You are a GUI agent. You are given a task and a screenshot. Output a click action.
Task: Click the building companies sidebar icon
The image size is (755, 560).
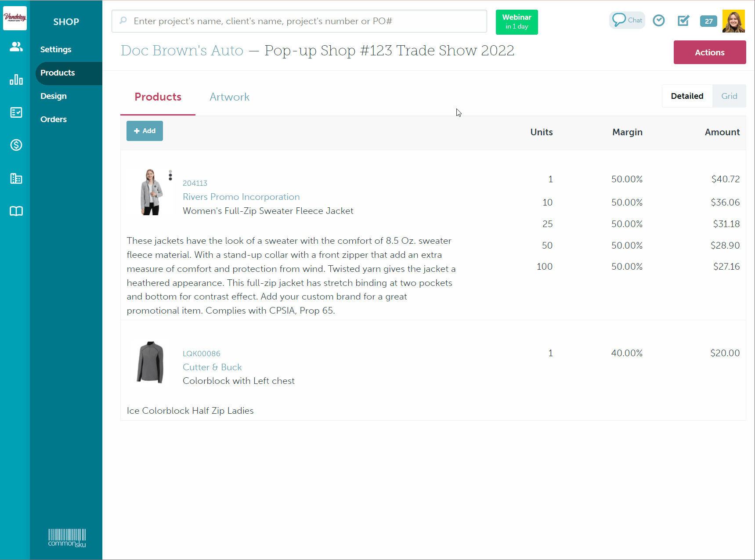tap(16, 178)
